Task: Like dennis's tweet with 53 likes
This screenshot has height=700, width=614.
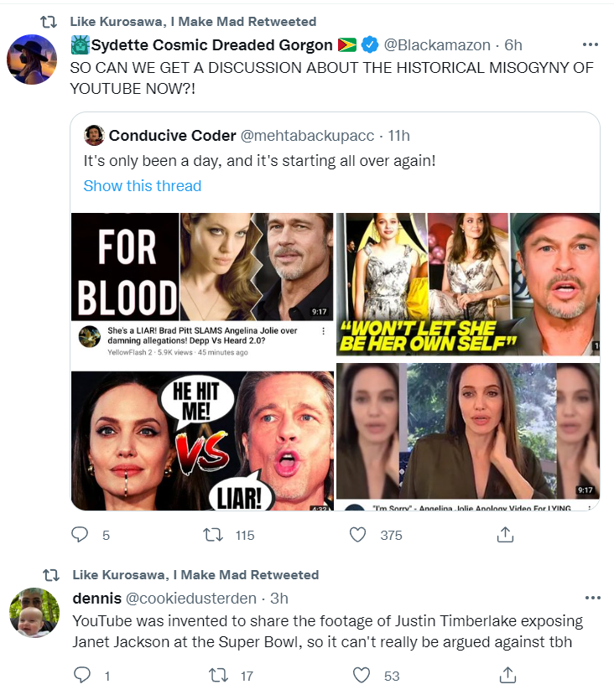Action: [362, 675]
